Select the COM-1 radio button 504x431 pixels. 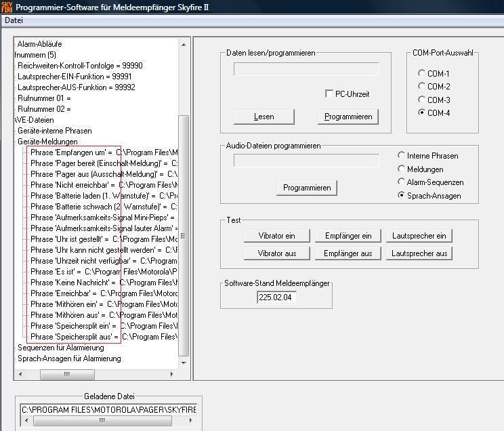click(x=421, y=73)
